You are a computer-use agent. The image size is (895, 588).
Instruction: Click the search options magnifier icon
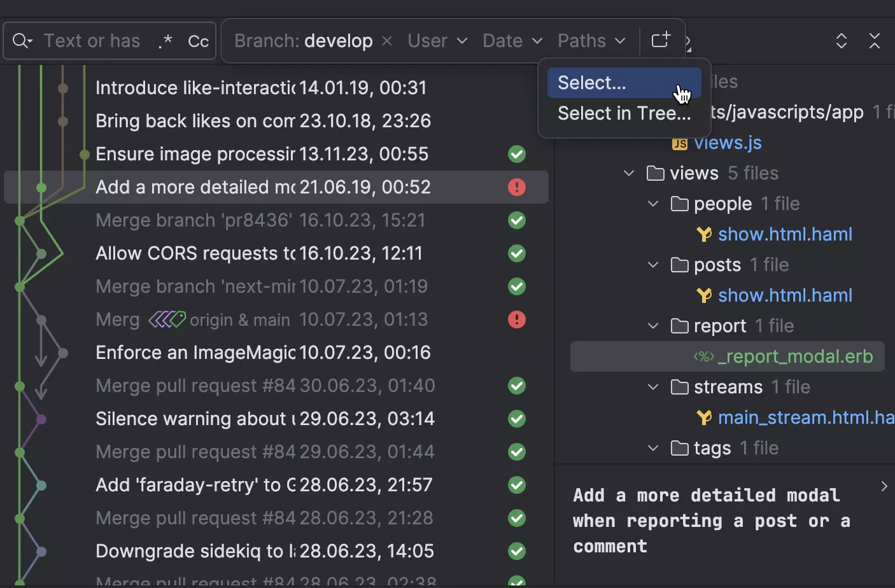pos(21,40)
